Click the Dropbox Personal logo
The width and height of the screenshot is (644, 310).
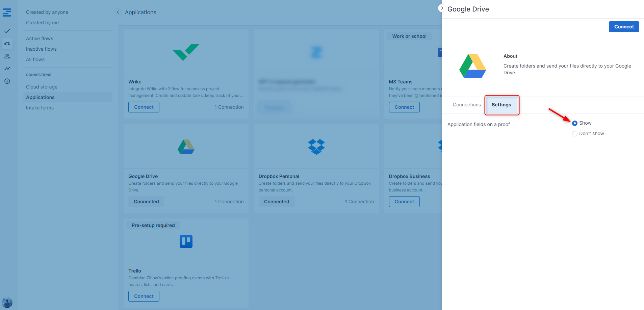316,147
